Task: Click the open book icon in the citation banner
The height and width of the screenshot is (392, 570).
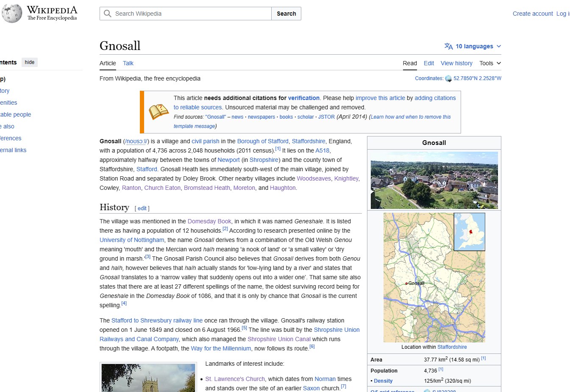Action: tap(158, 111)
